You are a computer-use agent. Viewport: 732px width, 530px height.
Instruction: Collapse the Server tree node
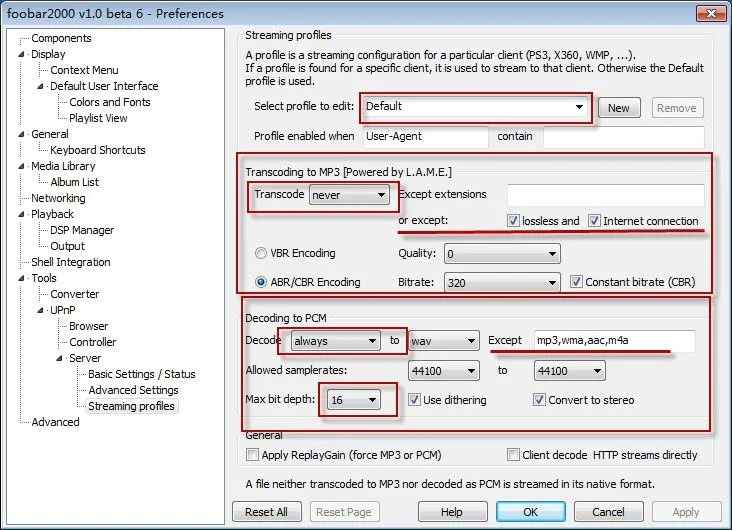pos(59,358)
